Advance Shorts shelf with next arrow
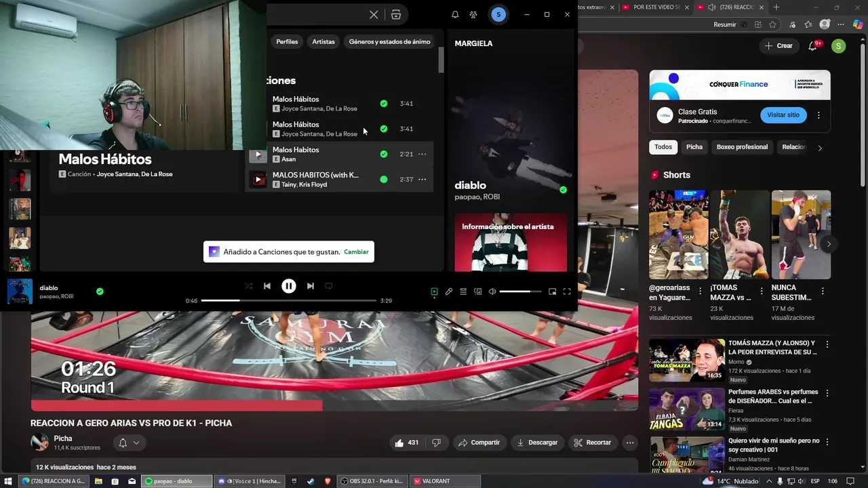 pyautogui.click(x=829, y=244)
